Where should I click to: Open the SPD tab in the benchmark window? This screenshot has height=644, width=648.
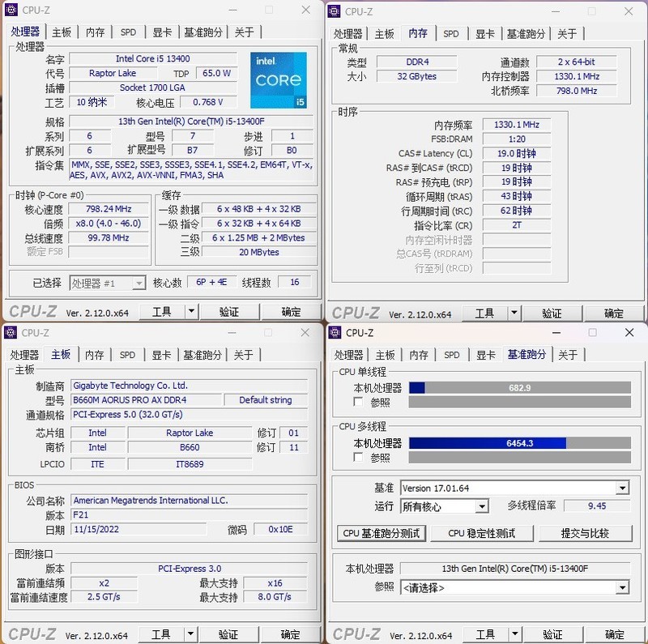[x=452, y=355]
